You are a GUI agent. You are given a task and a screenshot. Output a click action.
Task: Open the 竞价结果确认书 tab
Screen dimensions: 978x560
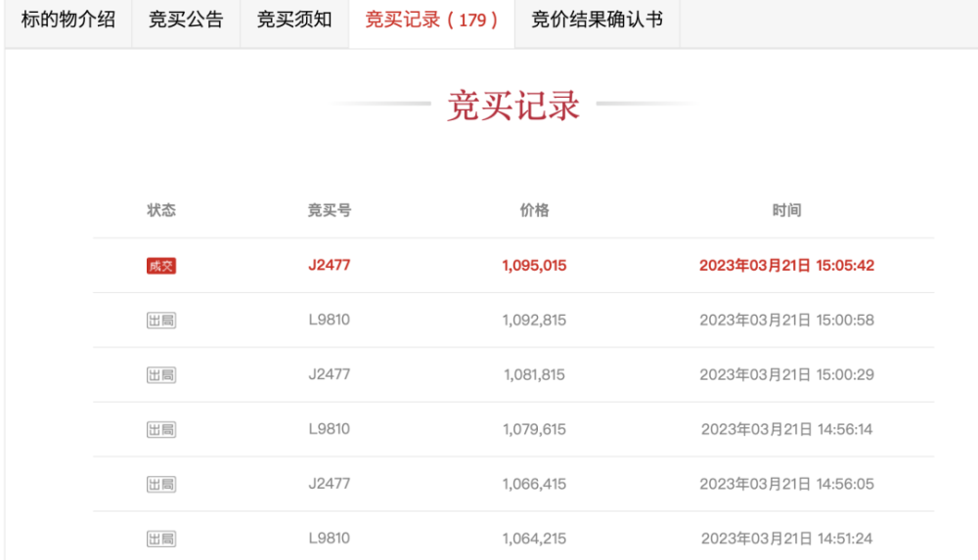(x=597, y=23)
